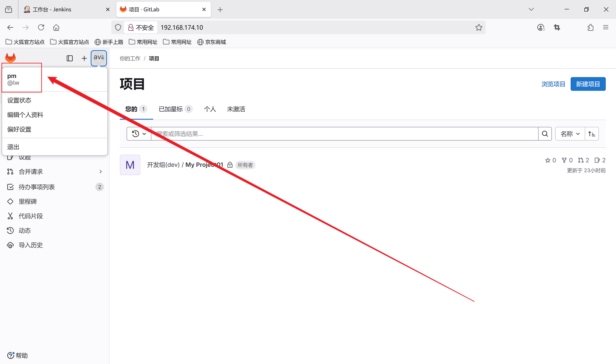616x364 pixels.
Task: Open the 名称 sort dropdown
Action: pyautogui.click(x=570, y=134)
